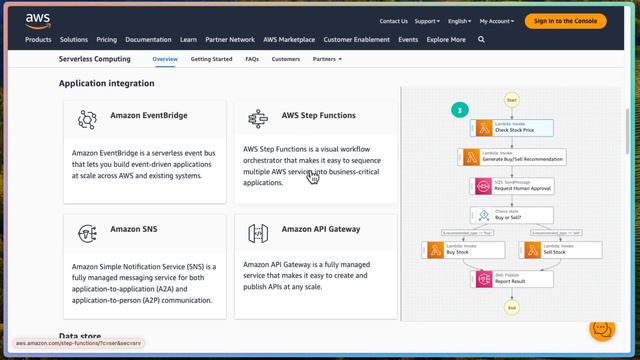
Task: Click the AWS Step Functions icon
Action: point(258,119)
